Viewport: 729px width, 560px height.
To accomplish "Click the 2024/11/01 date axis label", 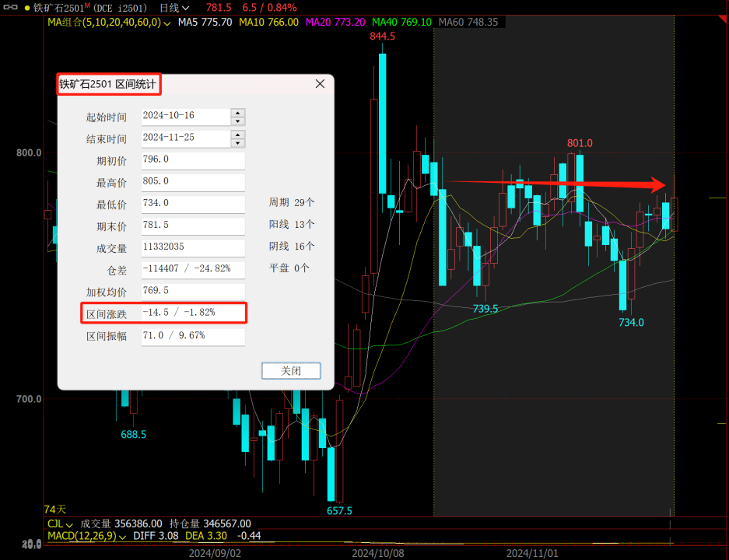I will tap(532, 554).
